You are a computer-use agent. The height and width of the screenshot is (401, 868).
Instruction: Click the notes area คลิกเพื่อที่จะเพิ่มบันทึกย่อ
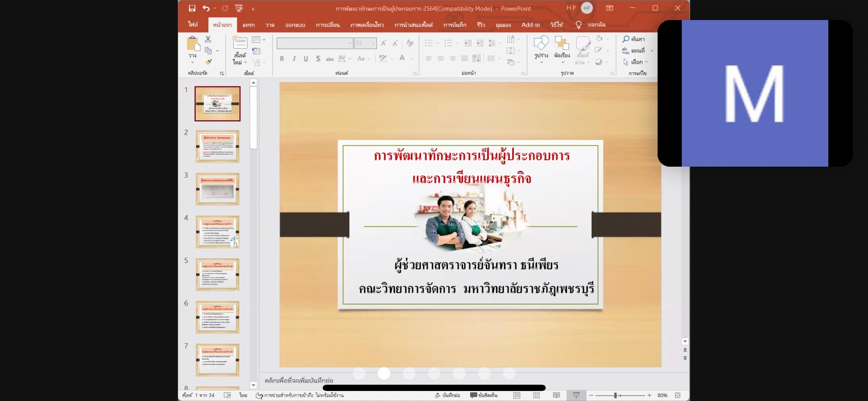point(299,381)
